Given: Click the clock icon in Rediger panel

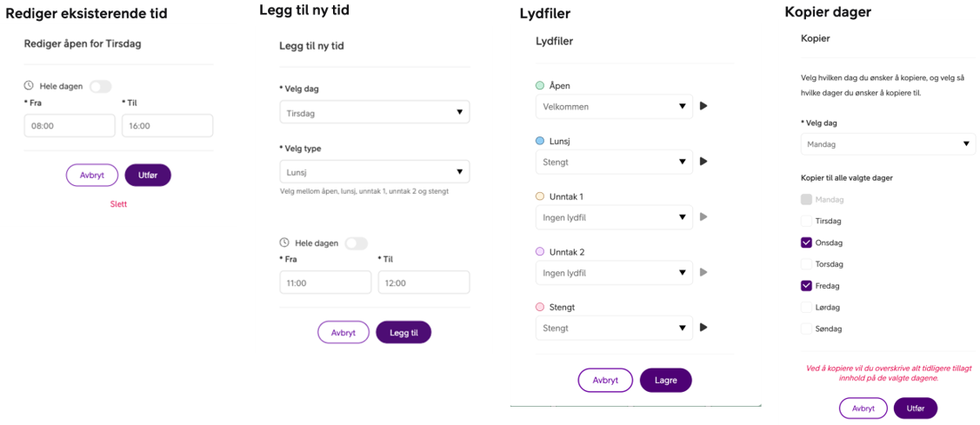Looking at the screenshot, I should tap(29, 86).
